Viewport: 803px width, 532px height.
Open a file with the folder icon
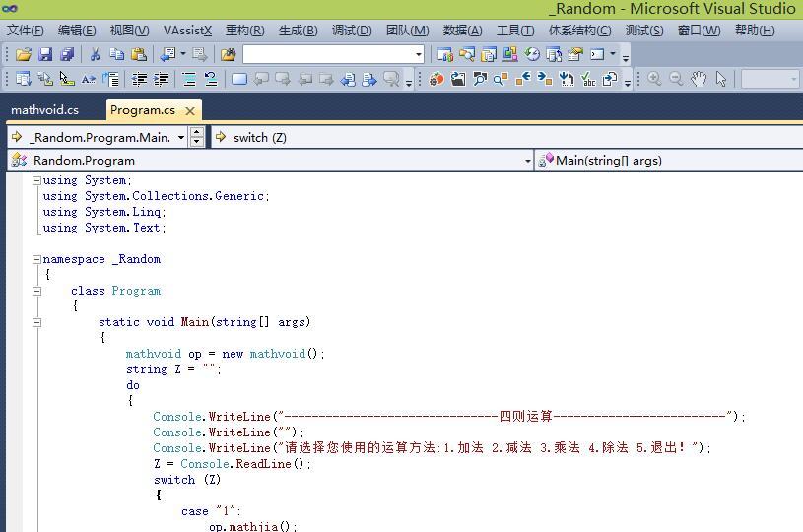pyautogui.click(x=24, y=54)
